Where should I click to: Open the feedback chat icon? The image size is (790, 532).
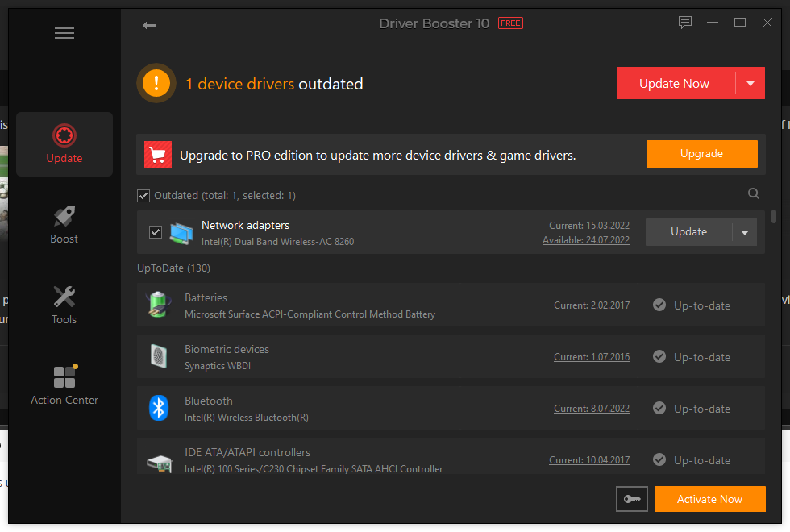684,23
